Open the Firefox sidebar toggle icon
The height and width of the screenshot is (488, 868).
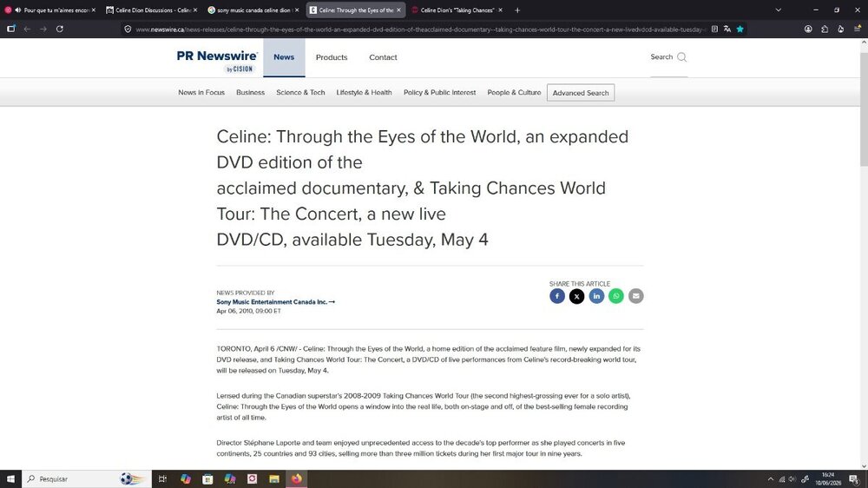click(10, 29)
